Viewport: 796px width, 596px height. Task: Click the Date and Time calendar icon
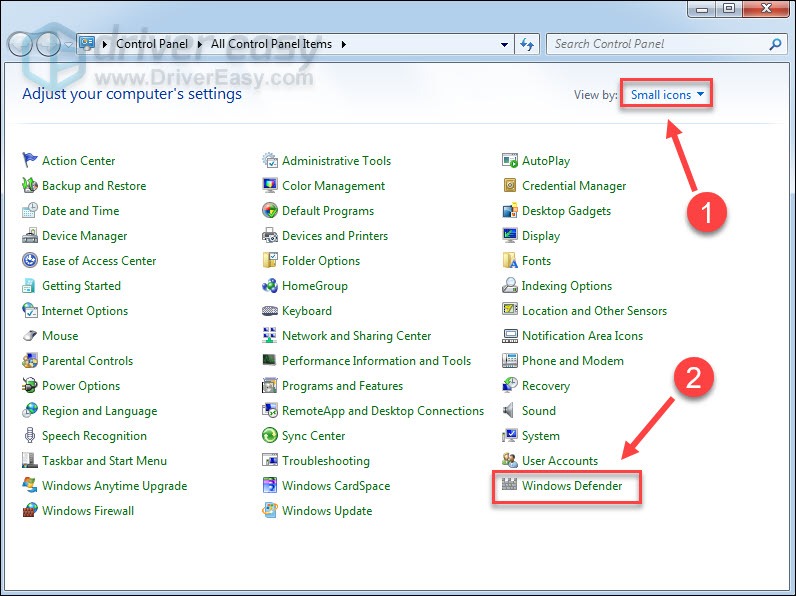tap(30, 210)
